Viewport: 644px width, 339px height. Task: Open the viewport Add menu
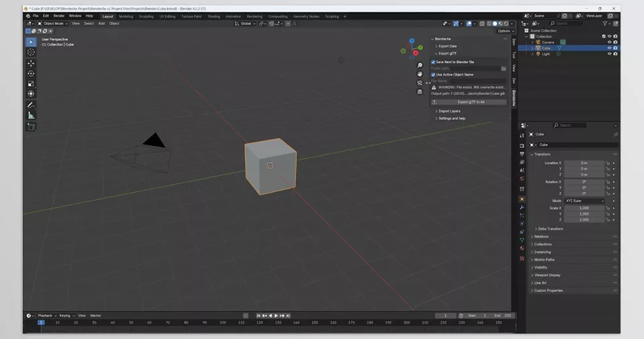101,24
